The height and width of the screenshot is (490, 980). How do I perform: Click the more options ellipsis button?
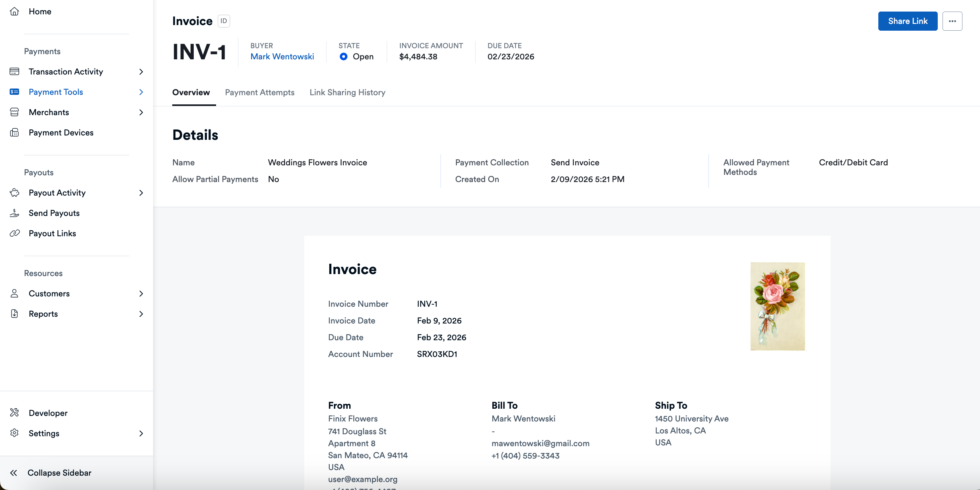[952, 21]
